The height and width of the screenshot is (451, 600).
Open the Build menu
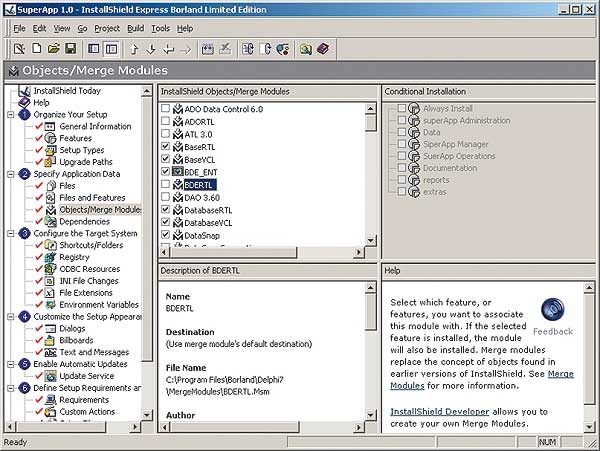coord(135,28)
